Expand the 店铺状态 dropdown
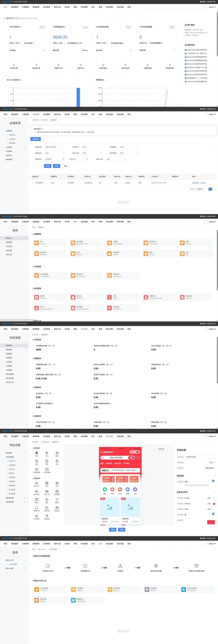Image resolution: width=218 pixels, height=644 pixels. (55, 153)
